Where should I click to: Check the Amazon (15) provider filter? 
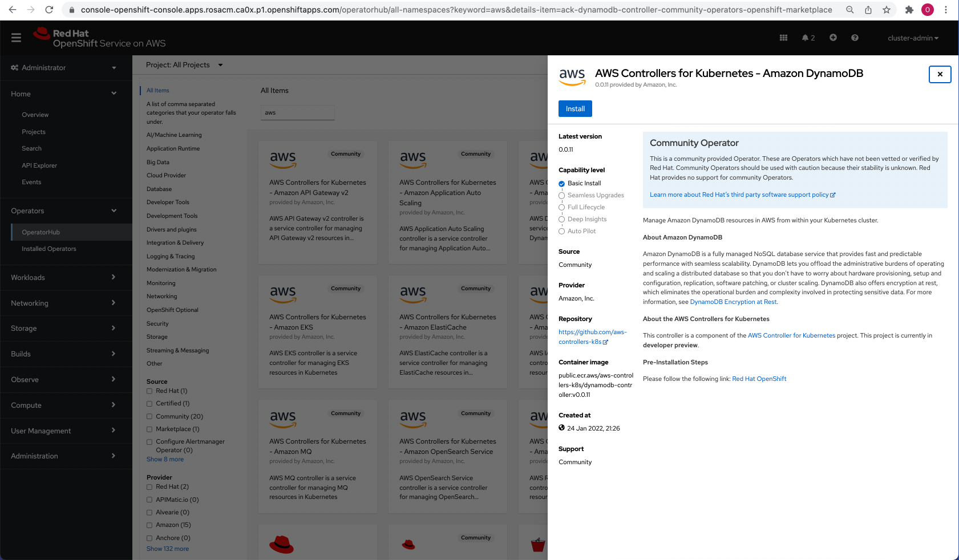click(149, 525)
